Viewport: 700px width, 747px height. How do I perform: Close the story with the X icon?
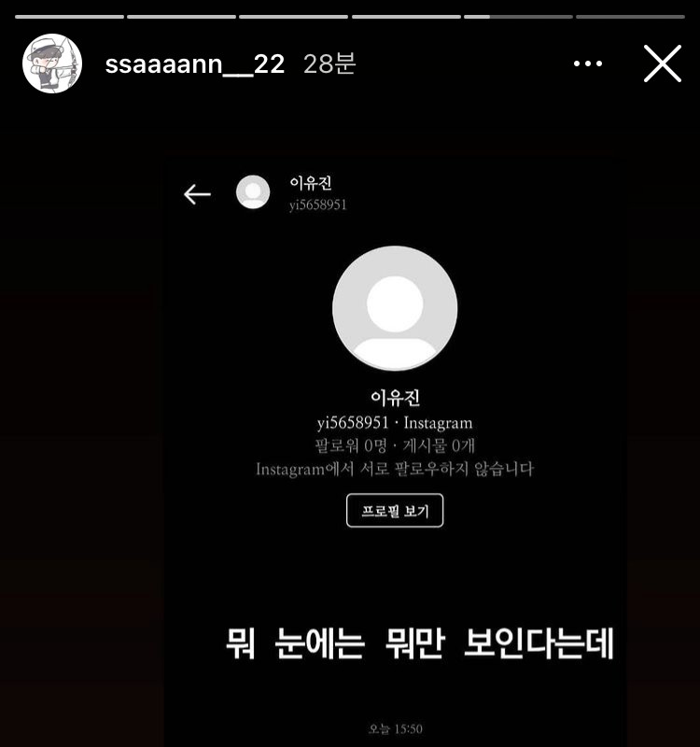pyautogui.click(x=663, y=63)
